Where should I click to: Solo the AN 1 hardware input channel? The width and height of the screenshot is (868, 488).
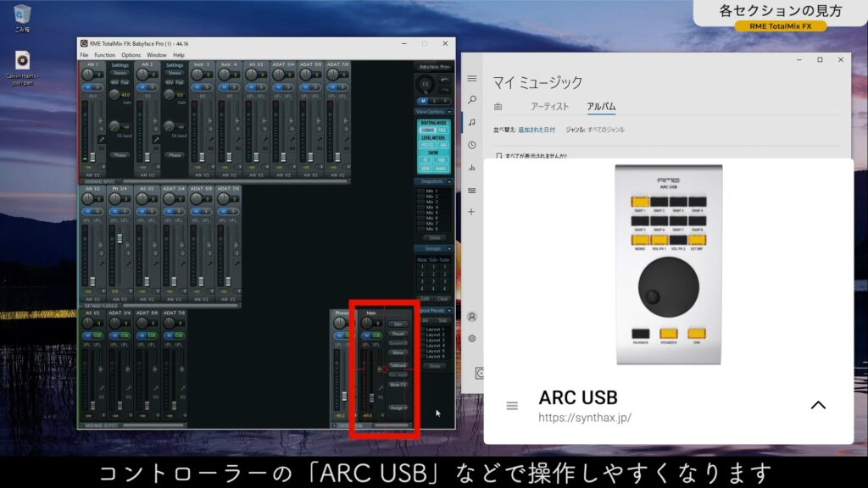click(97, 87)
